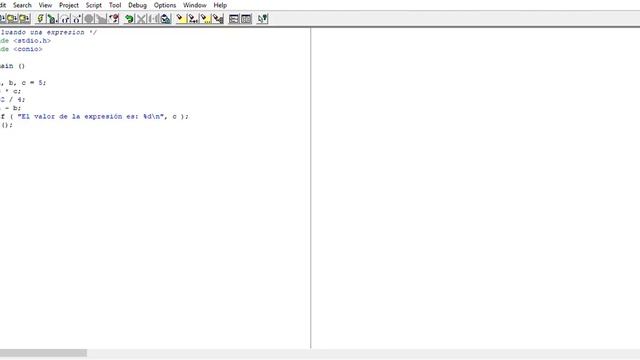
Task: Click the tiled window layout icon
Action: point(246,19)
